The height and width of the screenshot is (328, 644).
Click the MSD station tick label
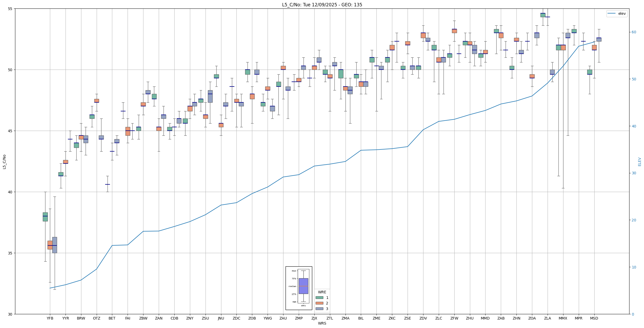tap(594, 318)
